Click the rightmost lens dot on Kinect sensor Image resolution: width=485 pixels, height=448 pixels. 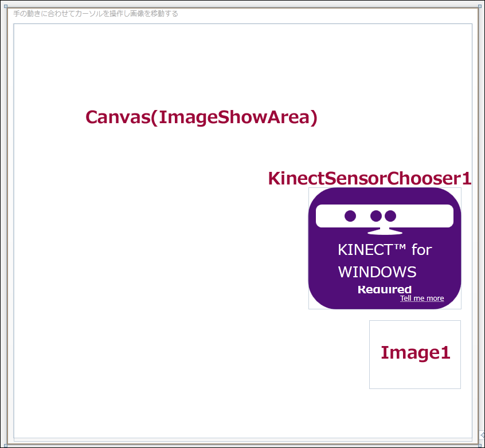[x=390, y=216]
